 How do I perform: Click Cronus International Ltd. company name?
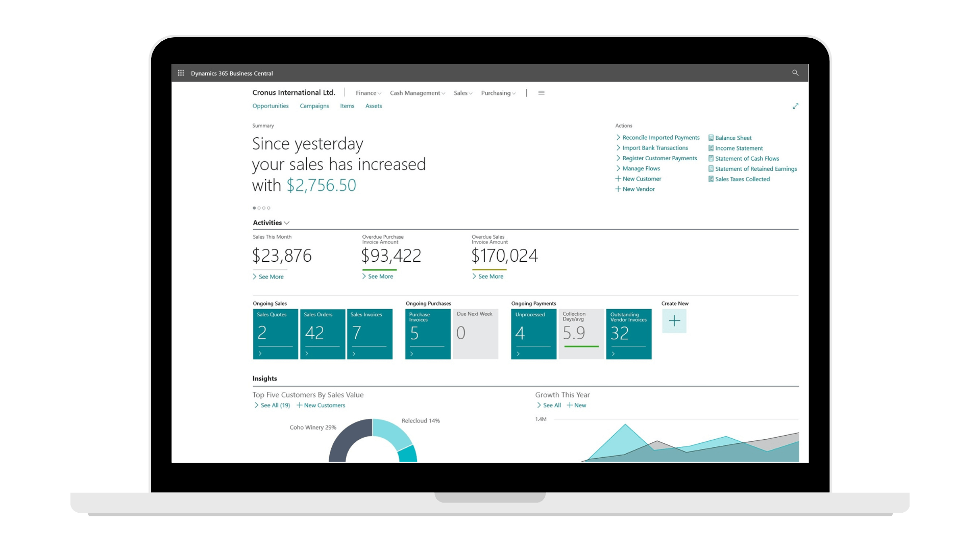[x=293, y=92]
